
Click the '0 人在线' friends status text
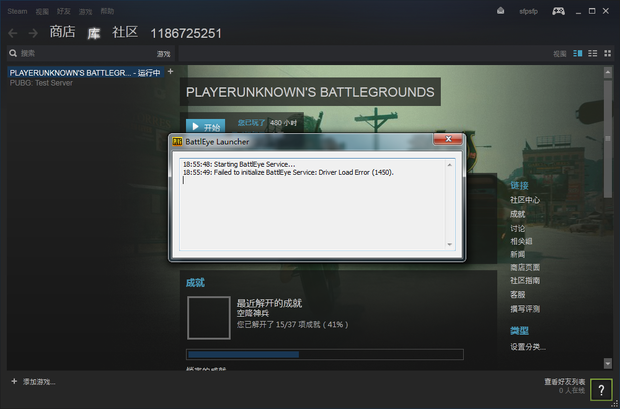tap(572, 390)
